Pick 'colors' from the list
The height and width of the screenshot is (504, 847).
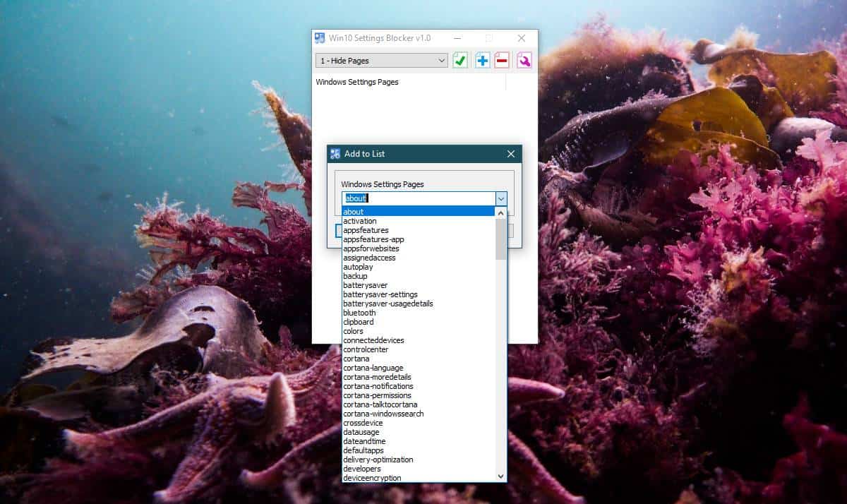(x=419, y=331)
